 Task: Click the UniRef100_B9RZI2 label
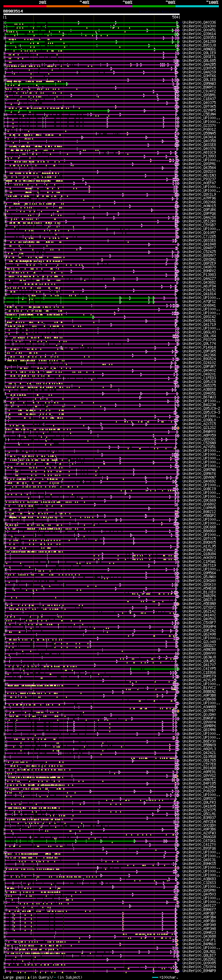[x=199, y=512]
